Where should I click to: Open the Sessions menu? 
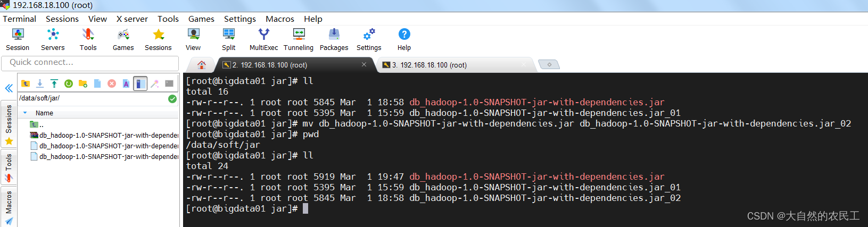click(62, 19)
